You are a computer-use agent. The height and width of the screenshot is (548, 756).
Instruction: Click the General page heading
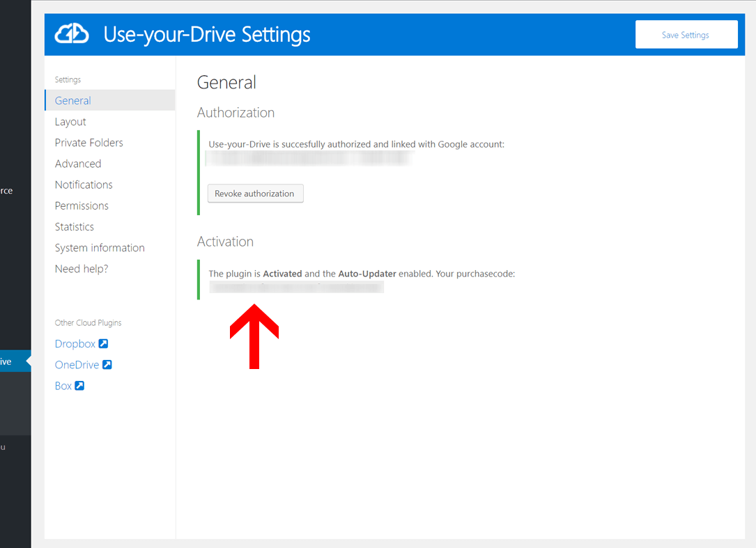(226, 82)
